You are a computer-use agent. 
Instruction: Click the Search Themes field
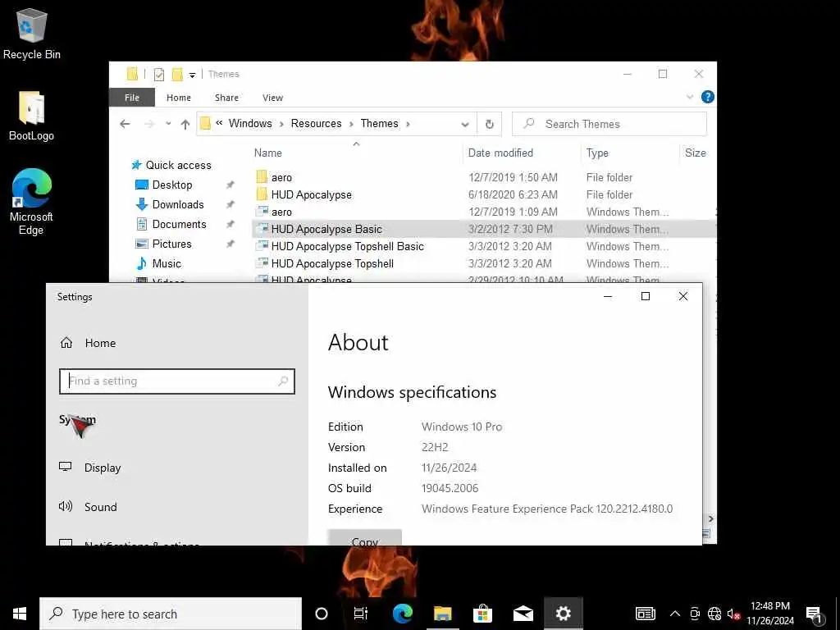[609, 125]
